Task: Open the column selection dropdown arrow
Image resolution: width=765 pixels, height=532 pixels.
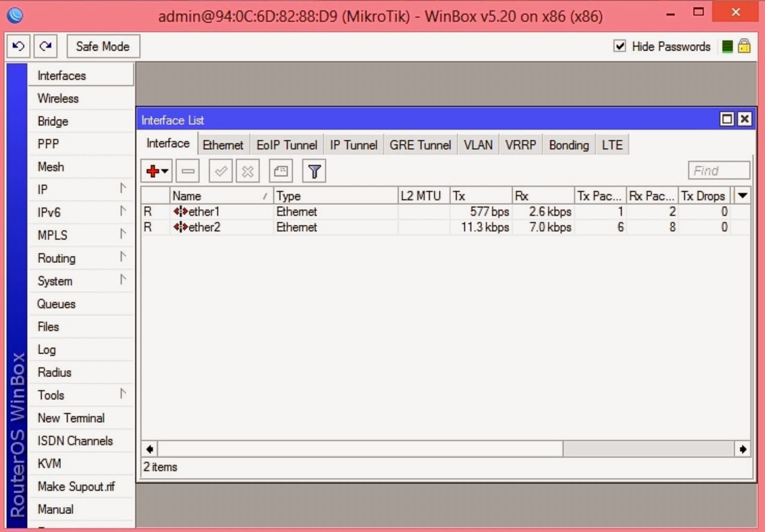Action: [x=743, y=196]
